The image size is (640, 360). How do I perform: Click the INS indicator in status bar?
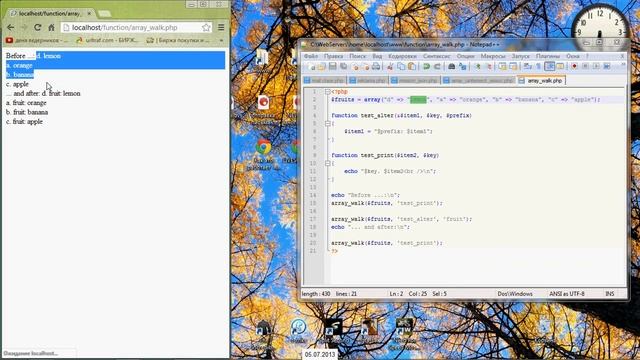point(610,294)
